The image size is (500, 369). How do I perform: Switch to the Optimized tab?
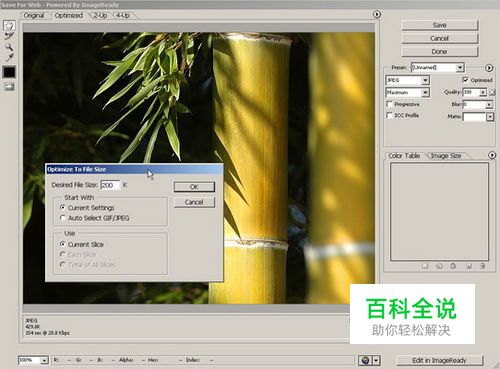(69, 15)
